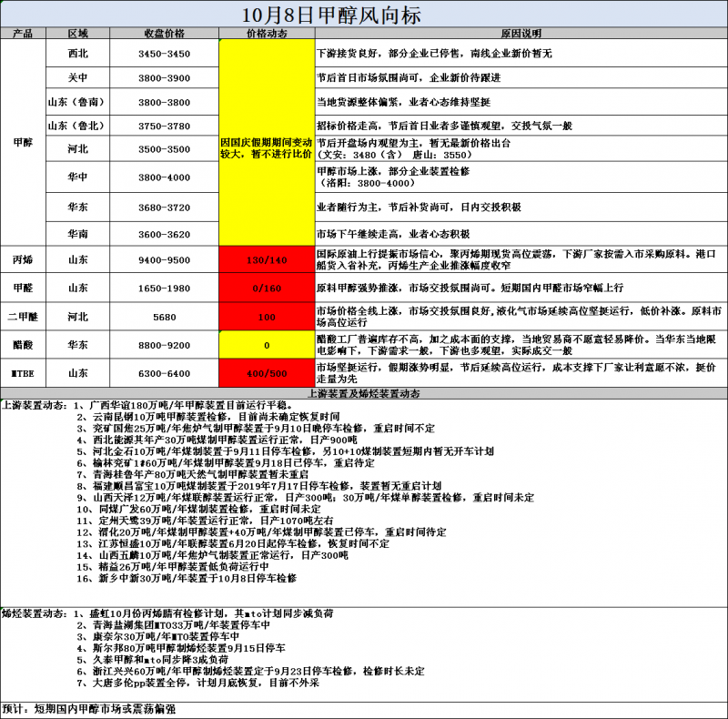Click the 广西华谊180万吨 line
The height and width of the screenshot is (719, 728).
(183, 405)
